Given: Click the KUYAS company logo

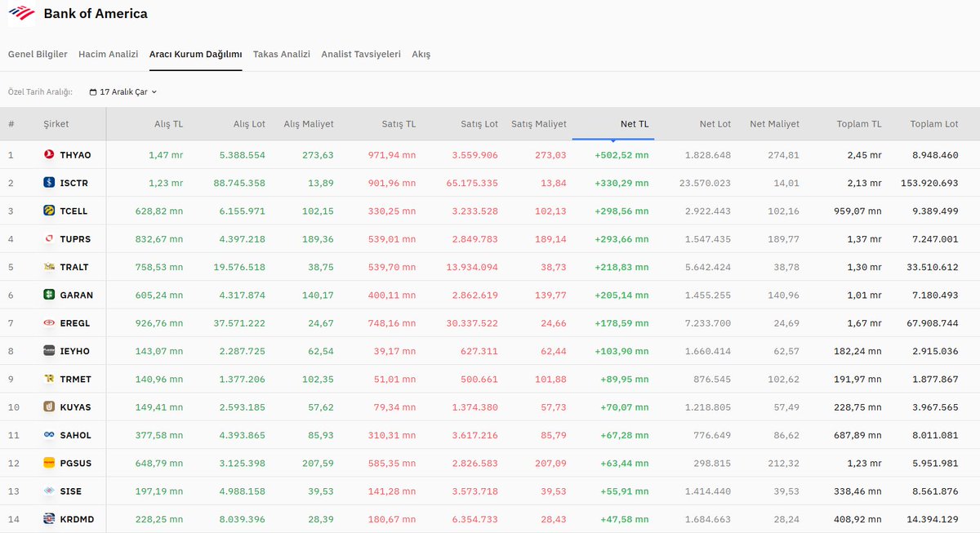Looking at the screenshot, I should click(x=50, y=406).
